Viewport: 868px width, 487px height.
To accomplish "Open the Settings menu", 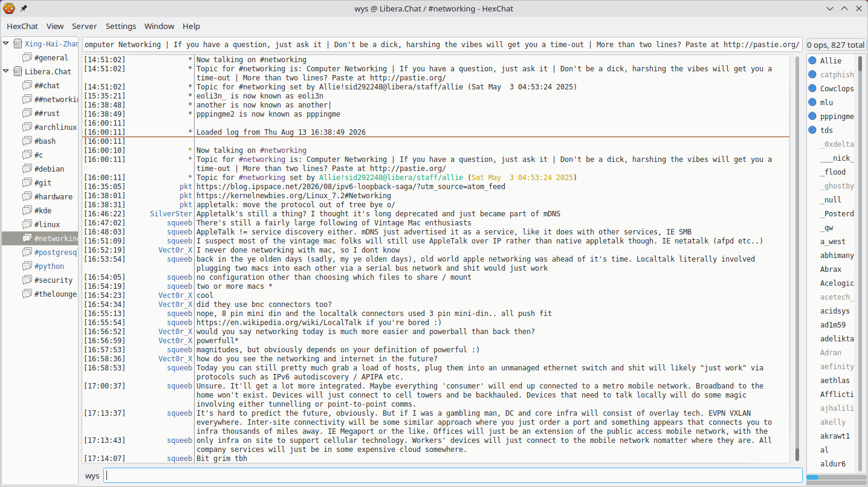I will [x=121, y=26].
